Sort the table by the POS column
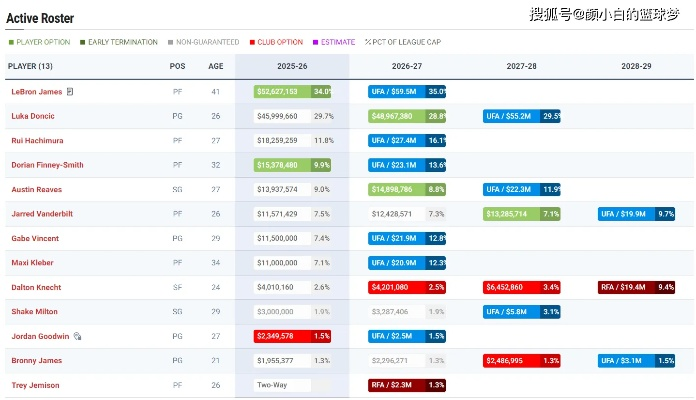Viewport: 696px width, 400px height. [x=177, y=66]
